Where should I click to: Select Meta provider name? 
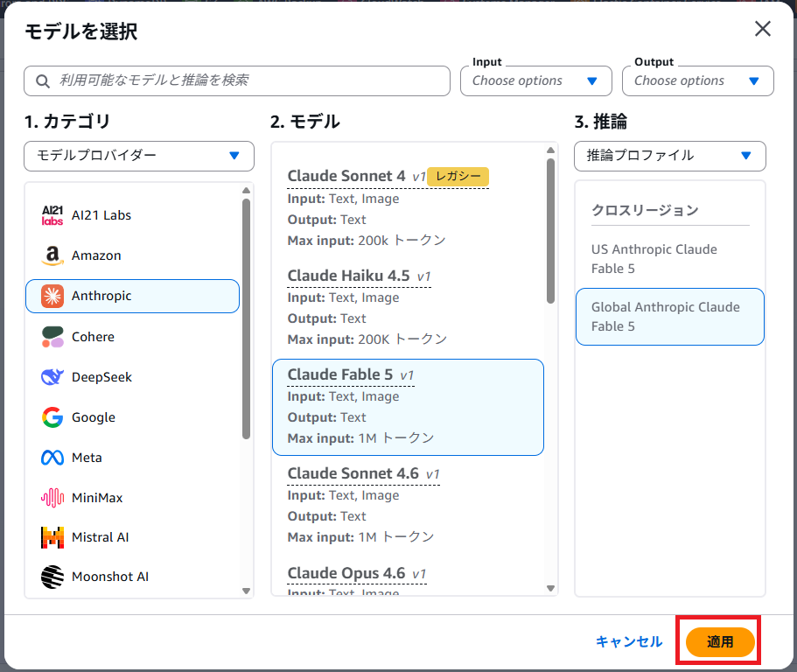click(87, 458)
